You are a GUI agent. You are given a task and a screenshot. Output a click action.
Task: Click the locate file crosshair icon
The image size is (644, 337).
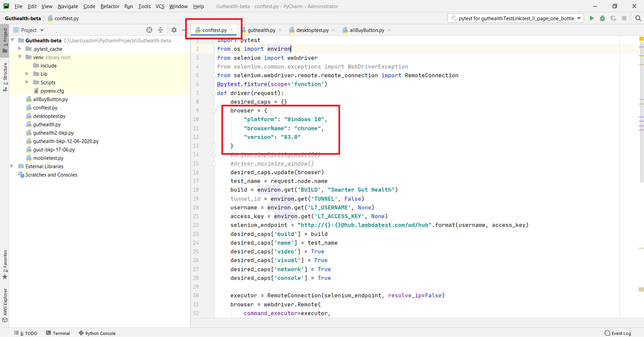click(x=149, y=30)
